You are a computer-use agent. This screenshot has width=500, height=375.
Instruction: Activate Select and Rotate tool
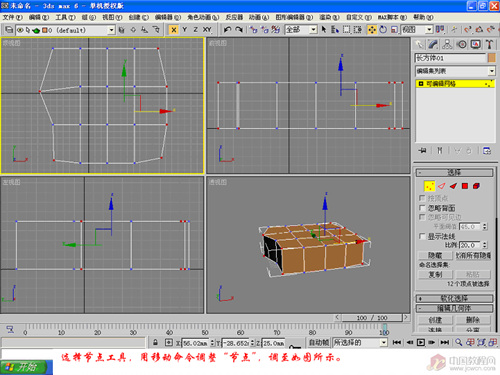383,30
